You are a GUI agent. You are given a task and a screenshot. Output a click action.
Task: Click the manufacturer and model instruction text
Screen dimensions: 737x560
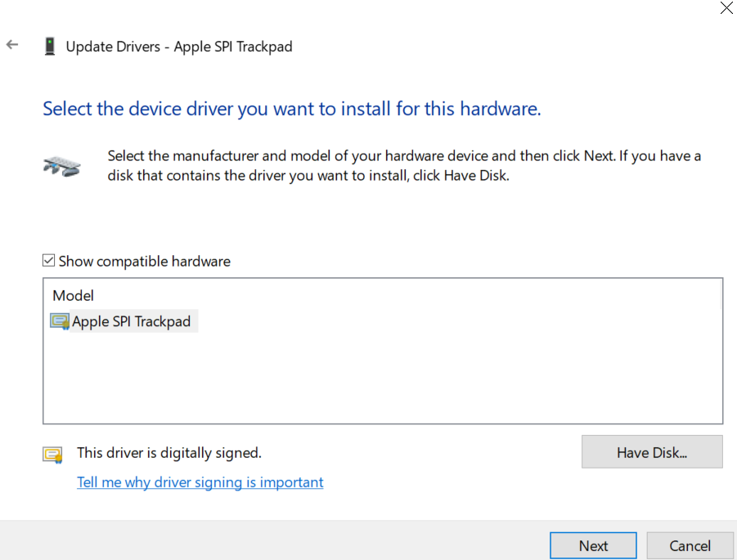(x=404, y=166)
